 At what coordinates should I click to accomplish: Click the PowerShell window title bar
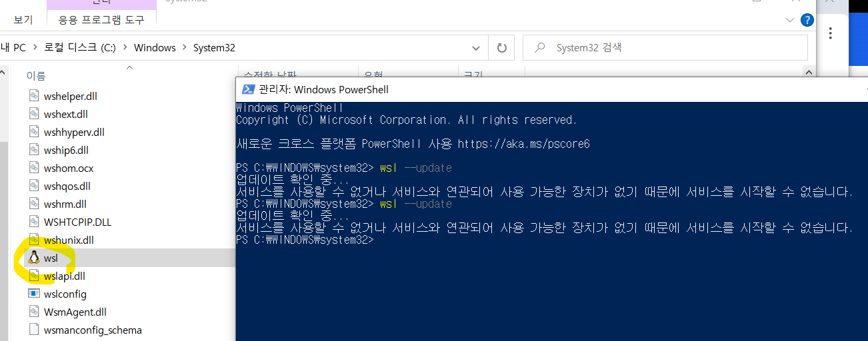[x=552, y=89]
